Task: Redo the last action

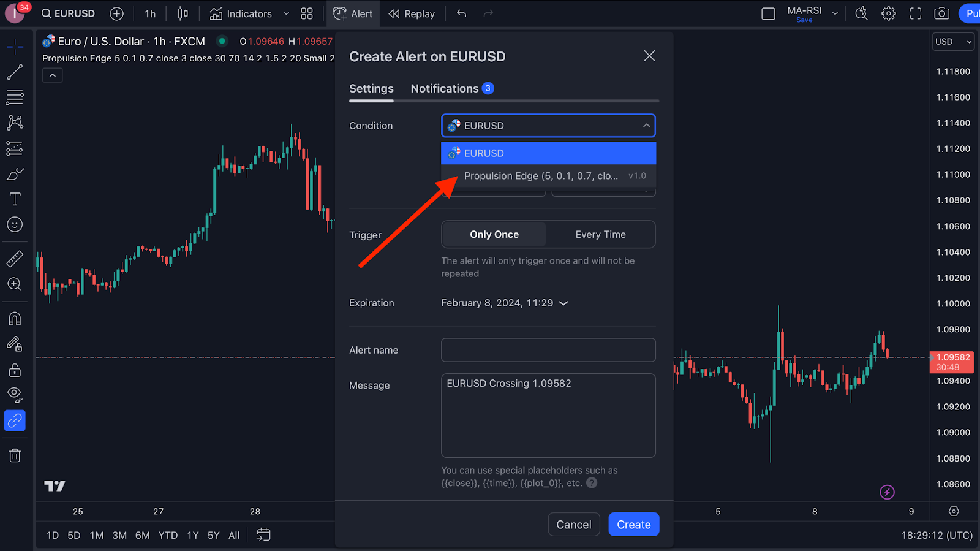Action: pyautogui.click(x=488, y=13)
